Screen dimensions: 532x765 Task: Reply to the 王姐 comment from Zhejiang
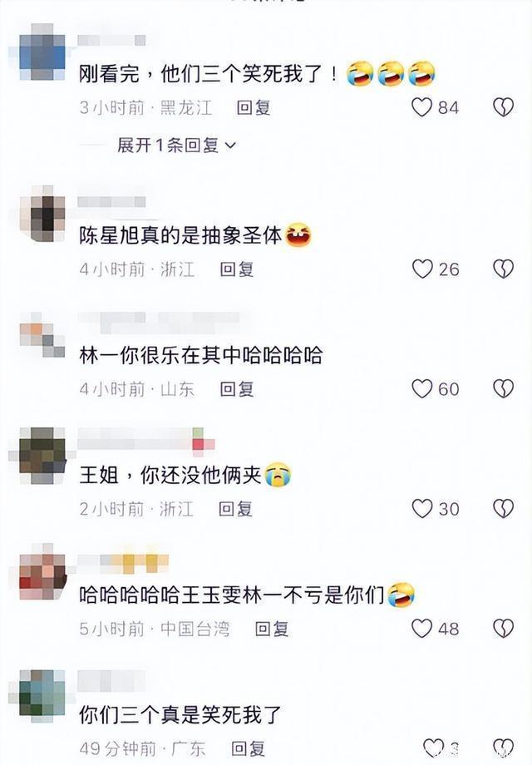[235, 509]
